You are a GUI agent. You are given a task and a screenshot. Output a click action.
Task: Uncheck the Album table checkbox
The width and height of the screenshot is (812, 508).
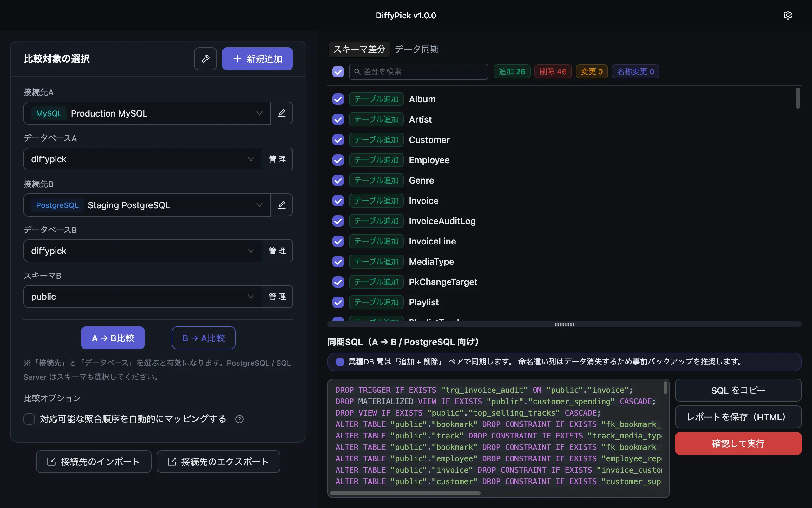tap(338, 99)
